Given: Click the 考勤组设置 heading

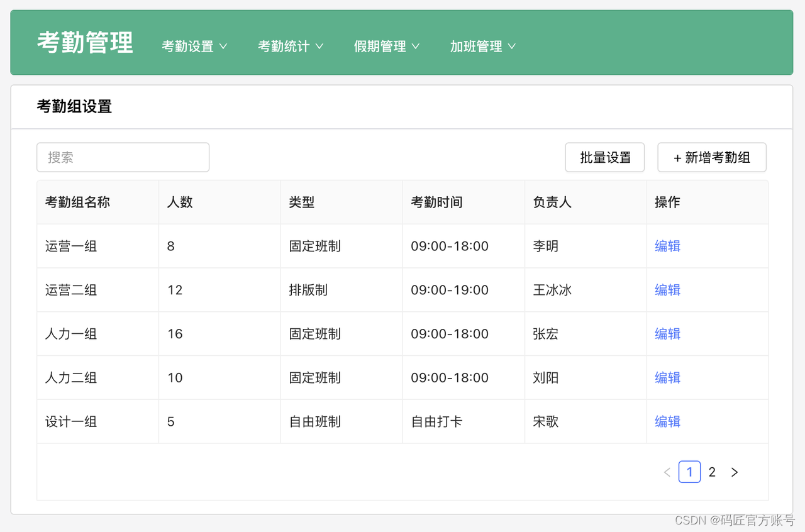Looking at the screenshot, I should [74, 107].
